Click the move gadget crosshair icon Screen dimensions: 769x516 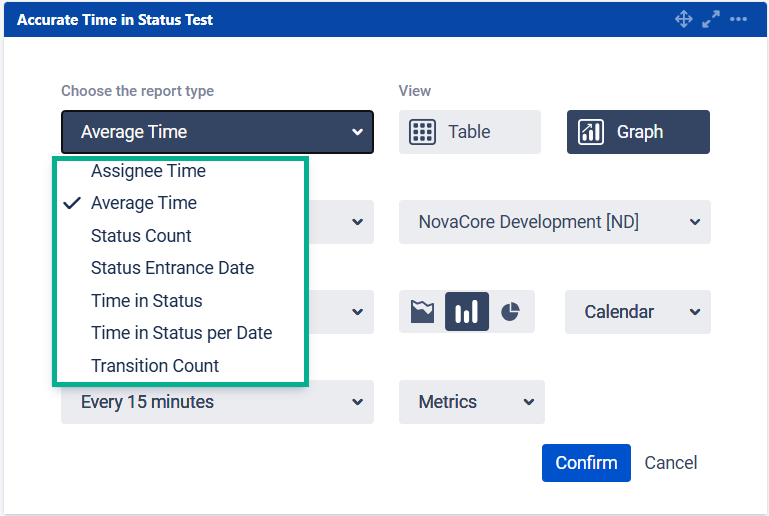click(x=684, y=19)
